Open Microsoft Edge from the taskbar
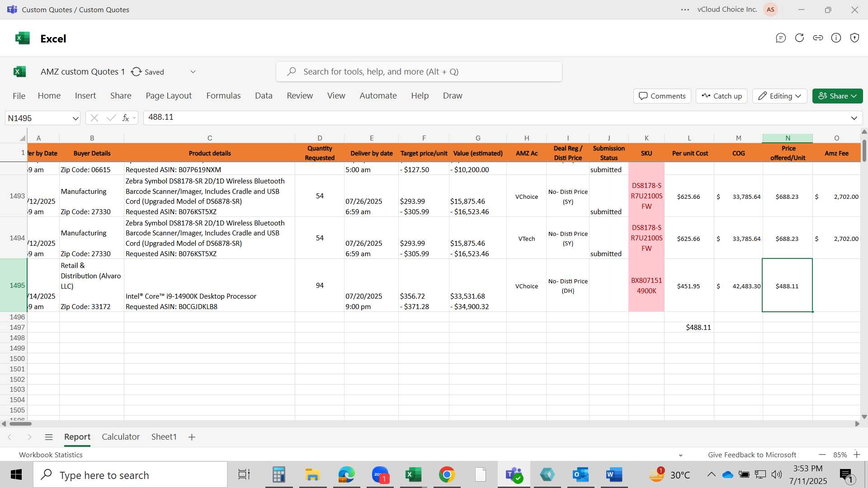 346,475
